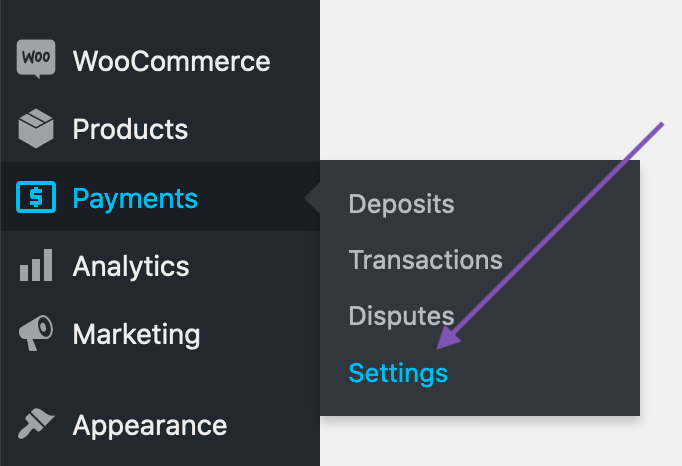The image size is (682, 466).
Task: Click the Payments dollar-sign icon
Action: click(x=35, y=198)
